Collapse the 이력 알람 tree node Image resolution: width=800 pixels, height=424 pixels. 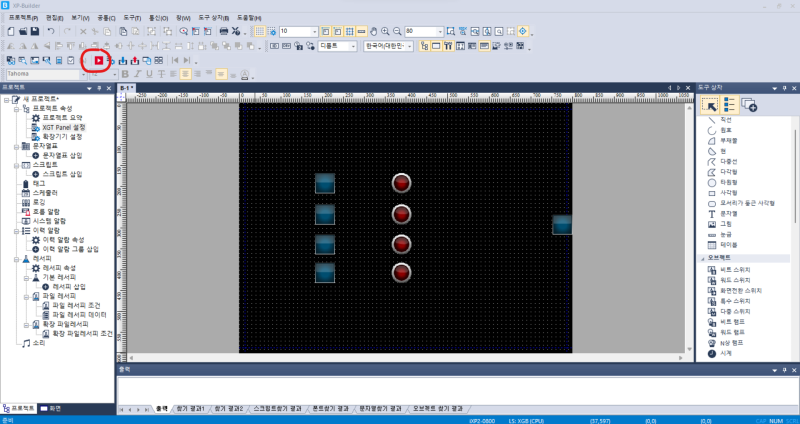[16, 231]
